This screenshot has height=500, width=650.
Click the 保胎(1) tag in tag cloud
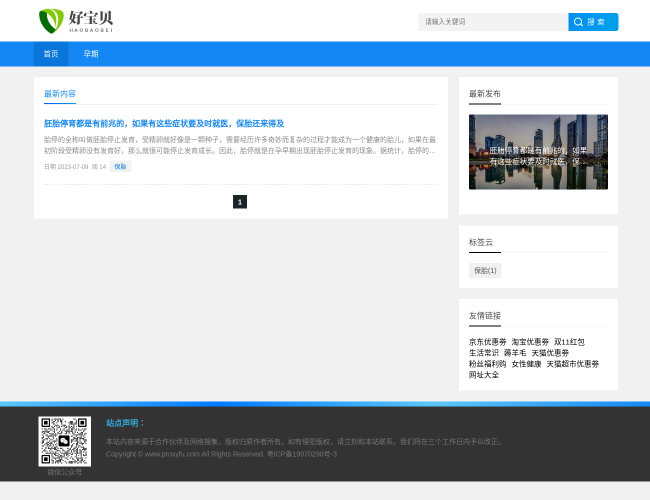(x=485, y=271)
